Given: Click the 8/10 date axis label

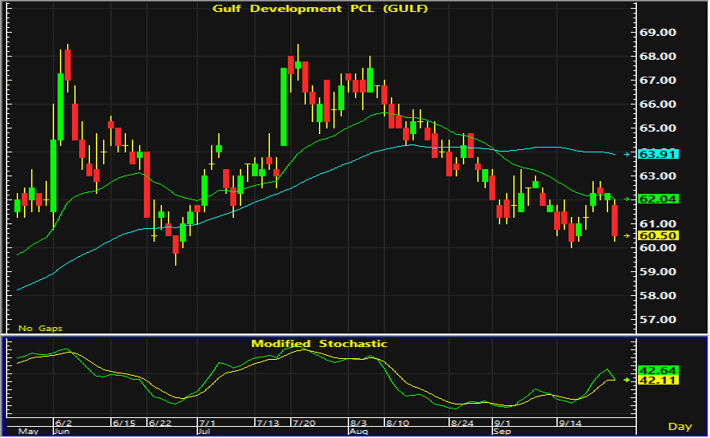Looking at the screenshot, I should point(397,423).
